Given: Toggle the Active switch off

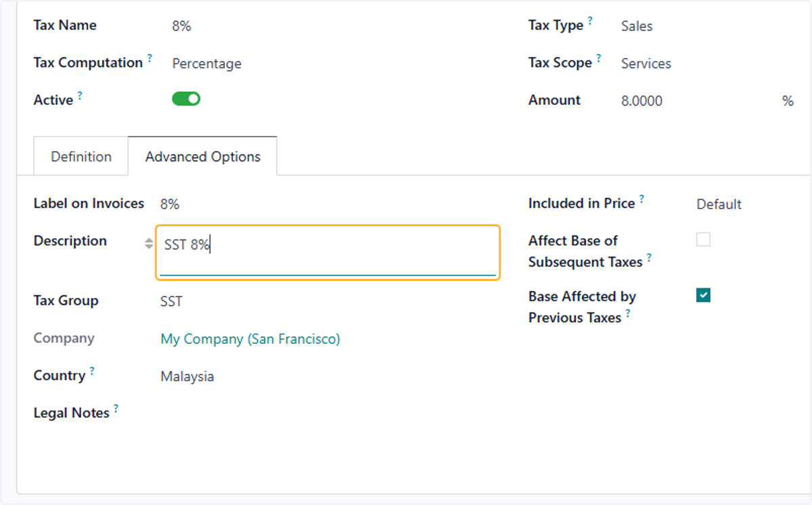Looking at the screenshot, I should [186, 100].
